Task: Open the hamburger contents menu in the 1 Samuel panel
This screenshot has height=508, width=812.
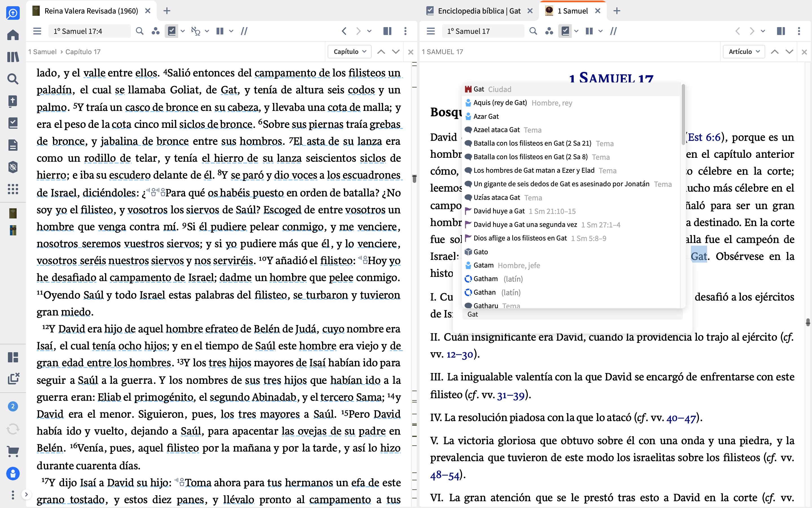Action: click(x=431, y=31)
